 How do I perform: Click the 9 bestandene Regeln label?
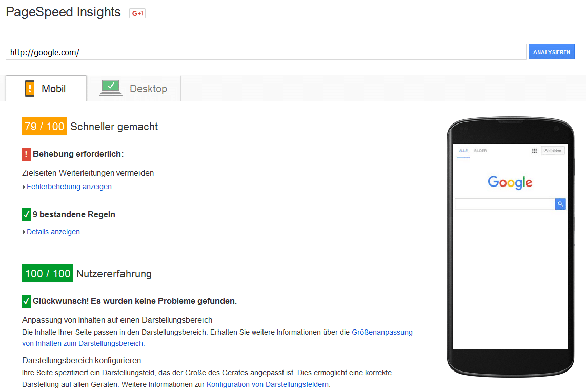74,215
